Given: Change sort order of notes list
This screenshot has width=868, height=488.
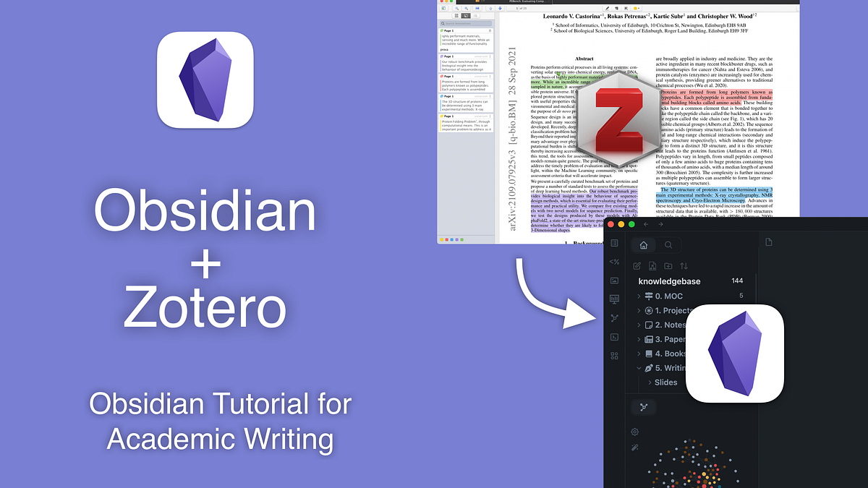Looking at the screenshot, I should click(685, 265).
